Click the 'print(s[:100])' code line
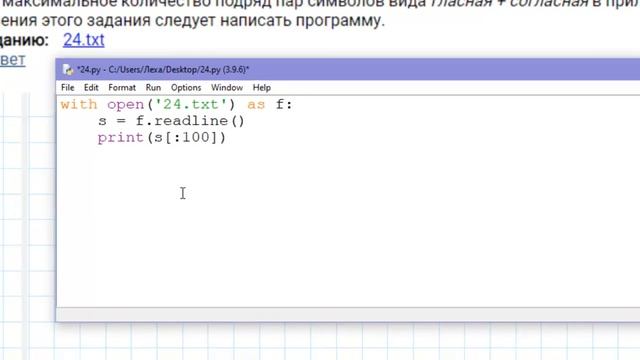Viewport: 640px width, 360px height. 162,138
